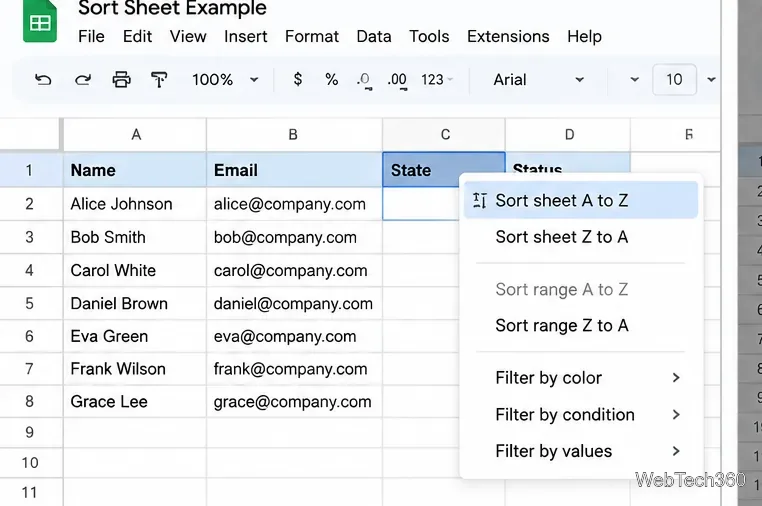Click cell bob@company.com
Viewport: 762px width, 506px height.
coord(294,237)
